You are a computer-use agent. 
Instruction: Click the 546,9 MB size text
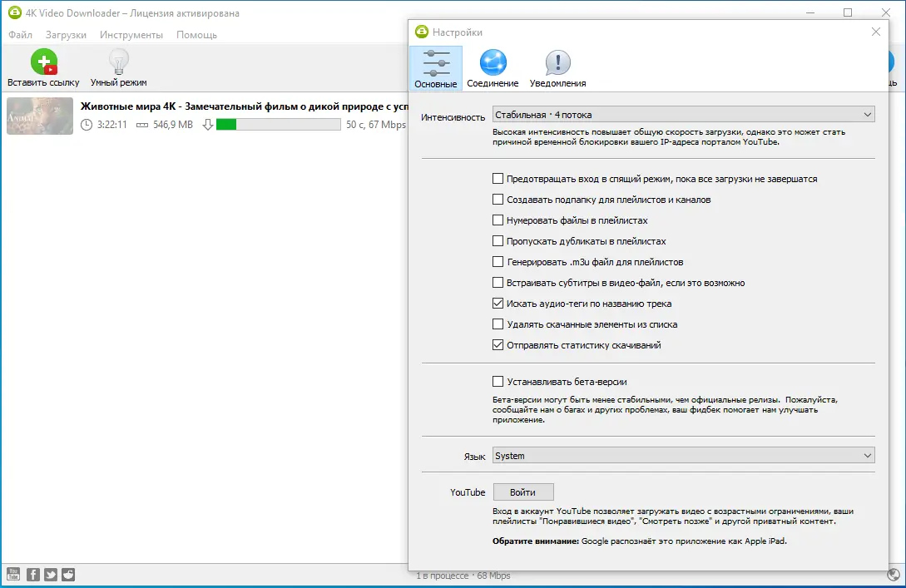tap(173, 124)
